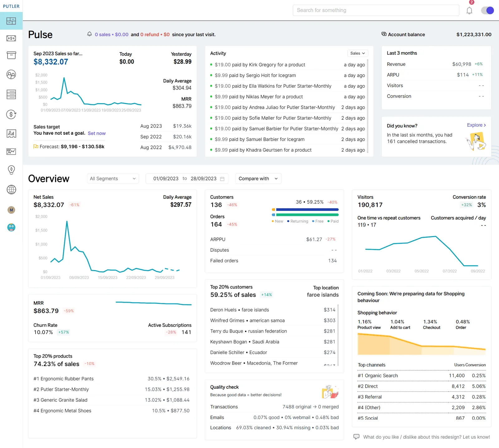Click #1 Organic Search channel row
The width and height of the screenshot is (499, 448).
[x=422, y=376]
